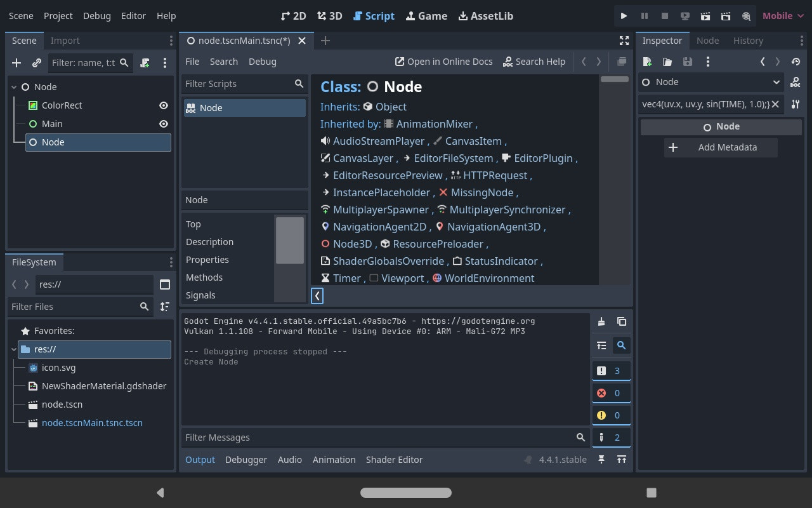812x508 pixels.
Task: Click the Filter Messages input field
Action: tap(385, 438)
